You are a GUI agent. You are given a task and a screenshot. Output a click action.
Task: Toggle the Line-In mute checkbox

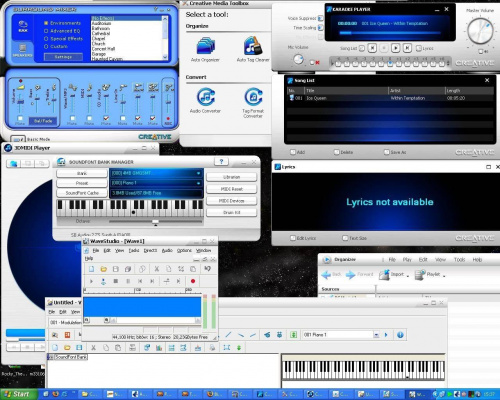[123, 118]
